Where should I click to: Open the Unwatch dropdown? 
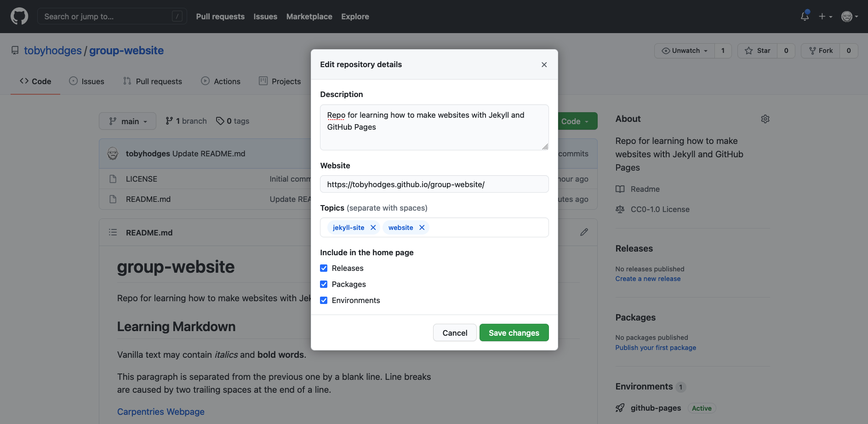[x=685, y=51]
